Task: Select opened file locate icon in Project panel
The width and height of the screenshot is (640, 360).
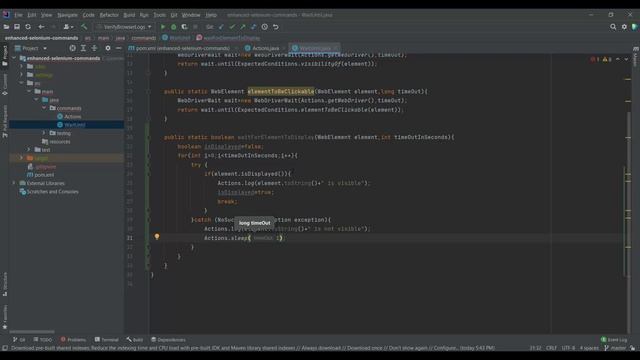Action: (72, 48)
